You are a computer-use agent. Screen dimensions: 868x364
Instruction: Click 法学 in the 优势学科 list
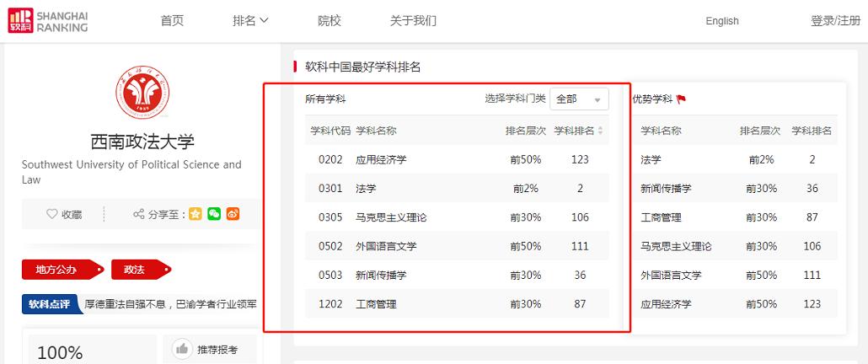pyautogui.click(x=651, y=159)
